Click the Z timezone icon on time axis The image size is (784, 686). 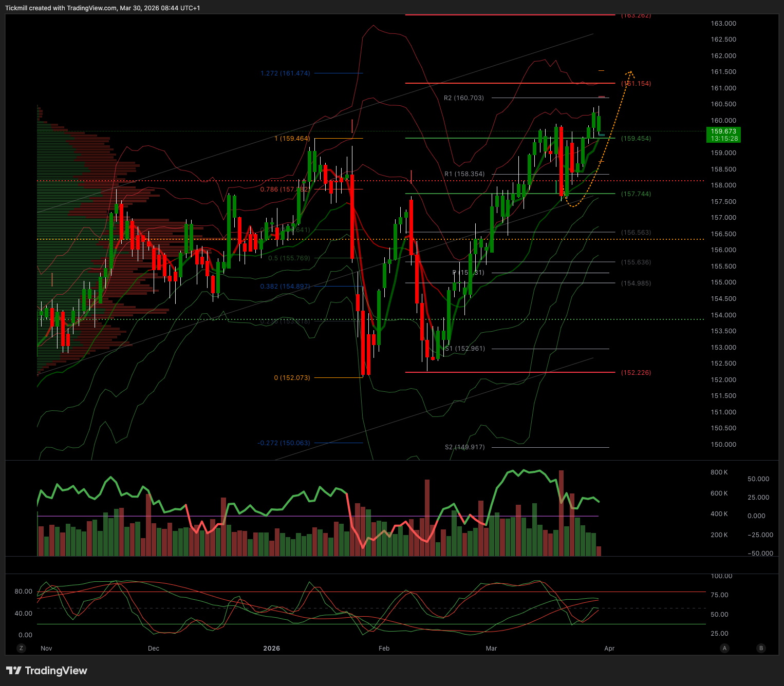(21, 648)
